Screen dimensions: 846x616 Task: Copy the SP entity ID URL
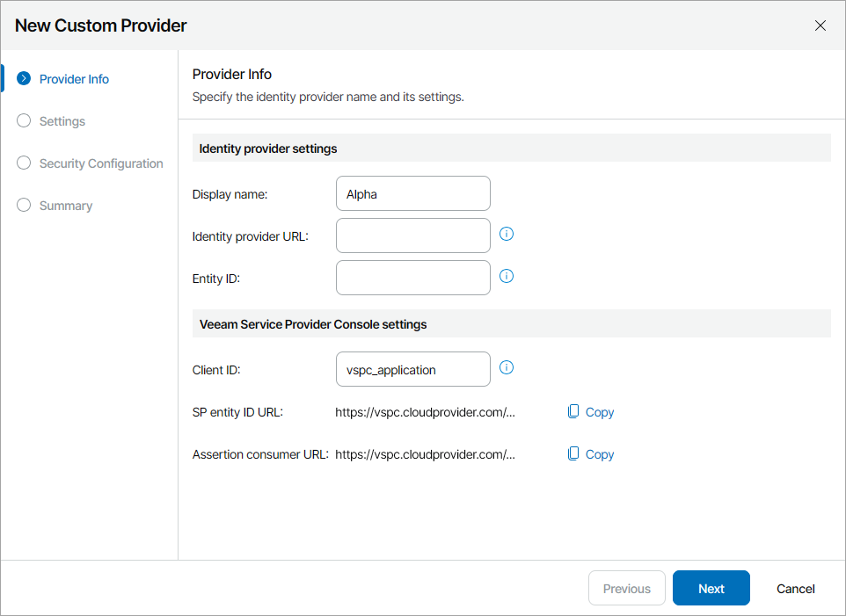(591, 412)
